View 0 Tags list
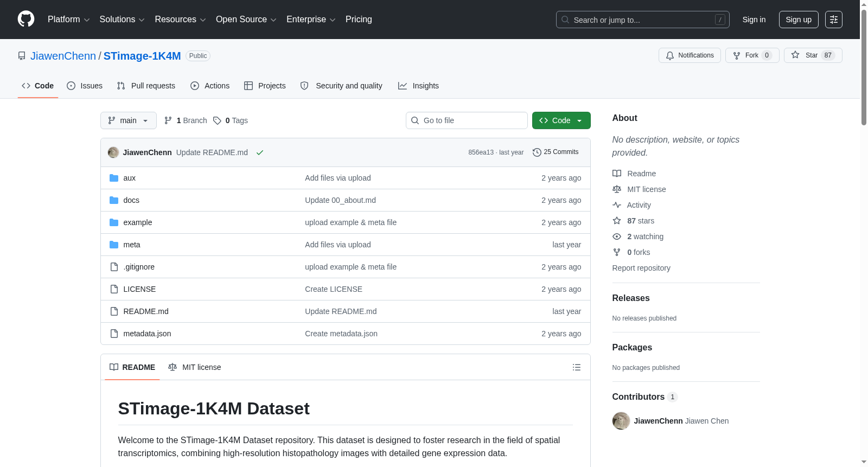Screen dimensions: 868x467 pyautogui.click(x=231, y=120)
